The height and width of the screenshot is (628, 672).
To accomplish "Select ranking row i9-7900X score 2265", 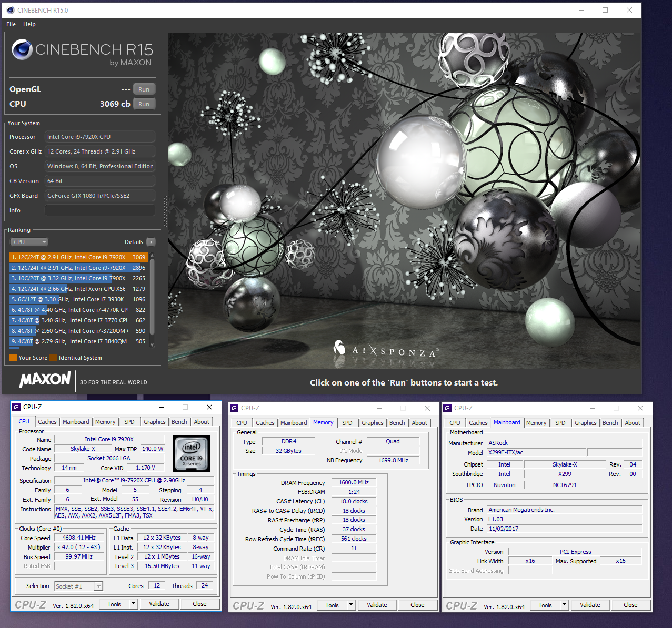I will point(78,278).
